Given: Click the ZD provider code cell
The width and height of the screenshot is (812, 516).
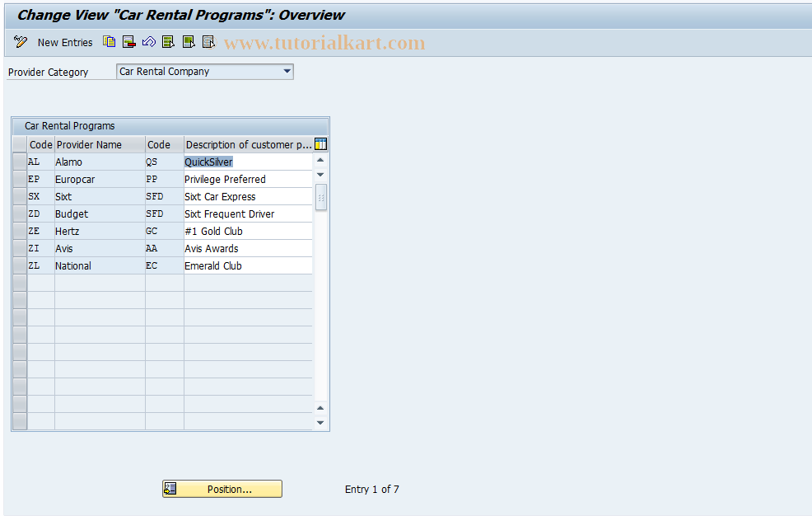Looking at the screenshot, I should coord(41,214).
